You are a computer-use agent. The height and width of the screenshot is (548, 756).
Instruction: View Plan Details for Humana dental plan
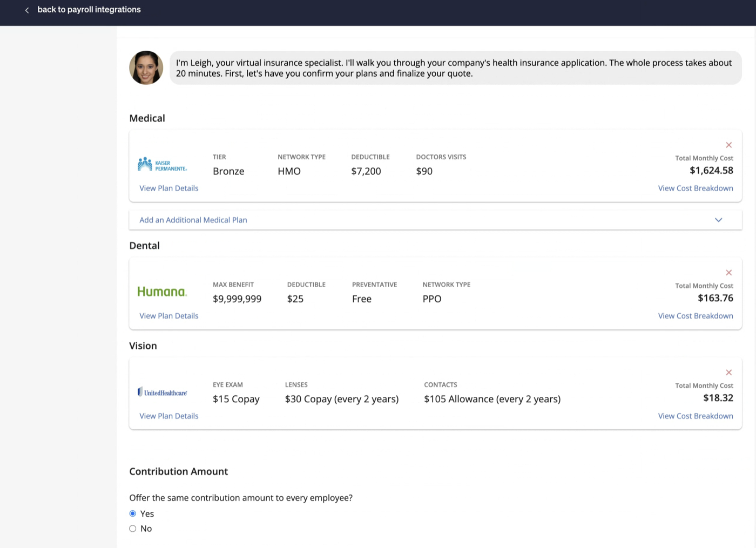coord(169,316)
